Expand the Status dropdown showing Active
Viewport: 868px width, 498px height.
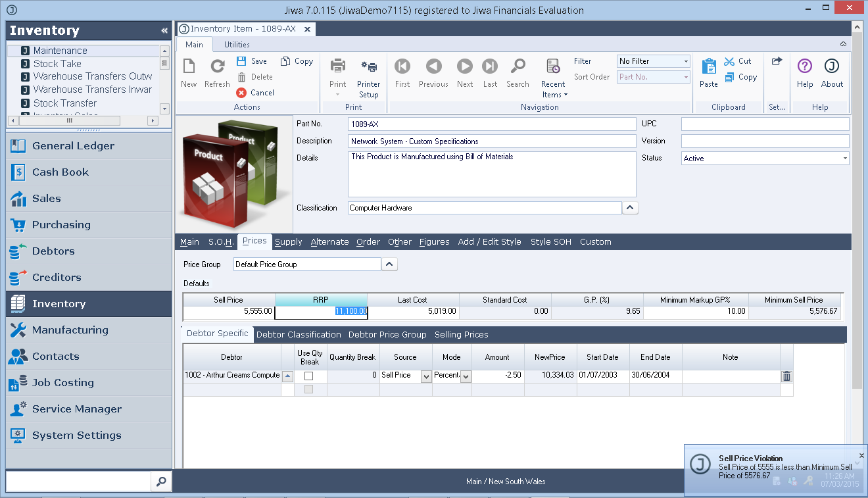(x=844, y=159)
